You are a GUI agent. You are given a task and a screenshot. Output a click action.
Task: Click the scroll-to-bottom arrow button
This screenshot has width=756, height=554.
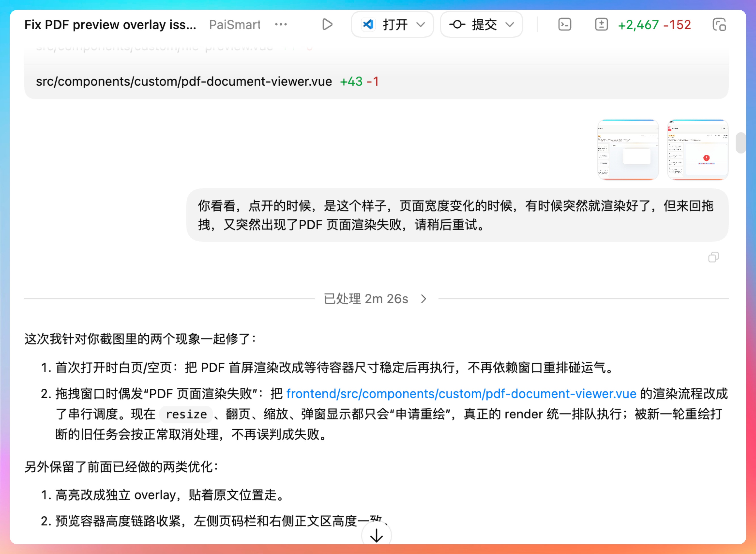[376, 536]
